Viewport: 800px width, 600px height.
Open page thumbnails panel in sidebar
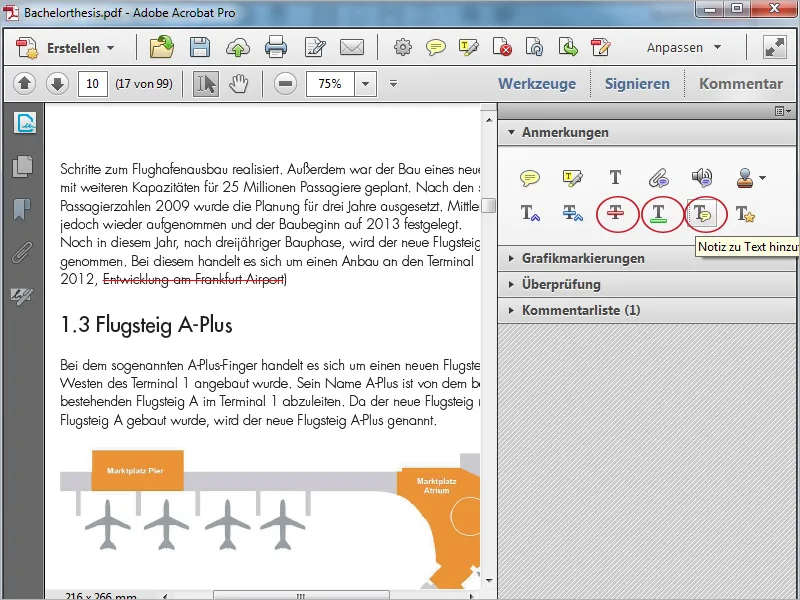coord(22,166)
